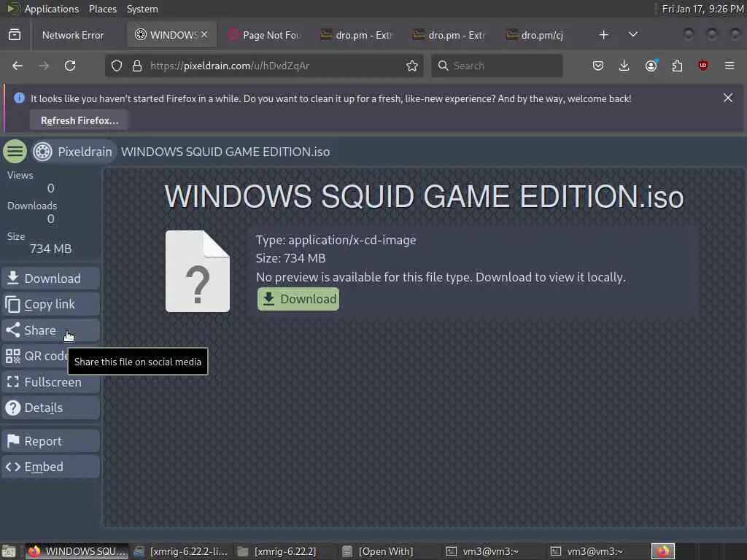Screen dimensions: 747x560
Task: Open the Extensions puzzle icon
Action: (x=677, y=66)
